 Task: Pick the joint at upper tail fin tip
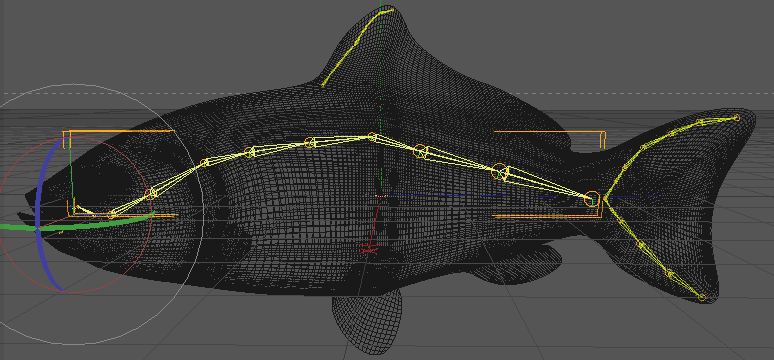(736, 118)
